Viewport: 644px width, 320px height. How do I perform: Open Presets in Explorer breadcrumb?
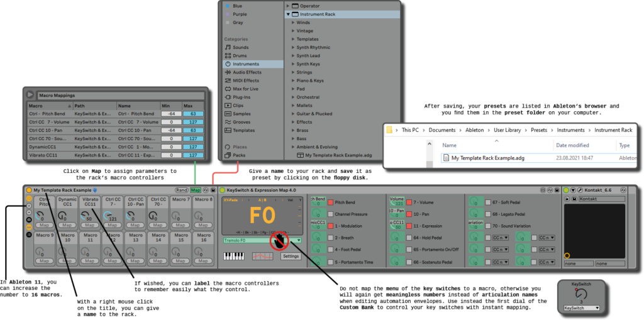(x=539, y=130)
